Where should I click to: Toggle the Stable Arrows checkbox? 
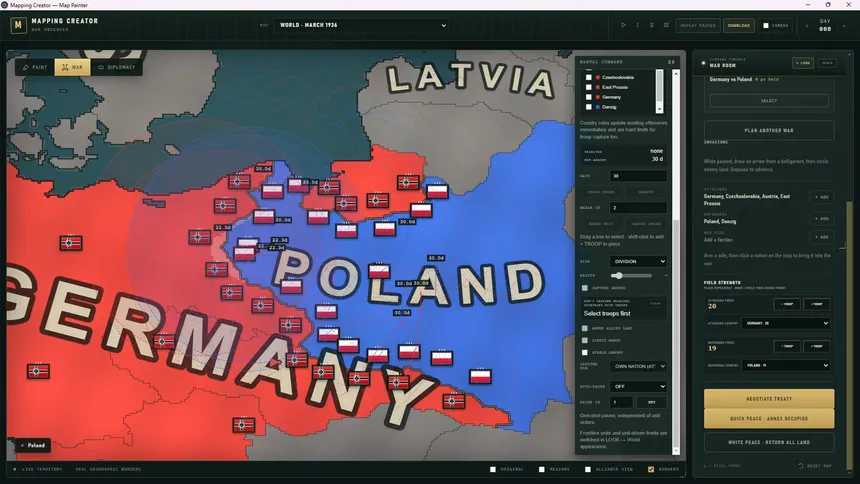tap(585, 352)
